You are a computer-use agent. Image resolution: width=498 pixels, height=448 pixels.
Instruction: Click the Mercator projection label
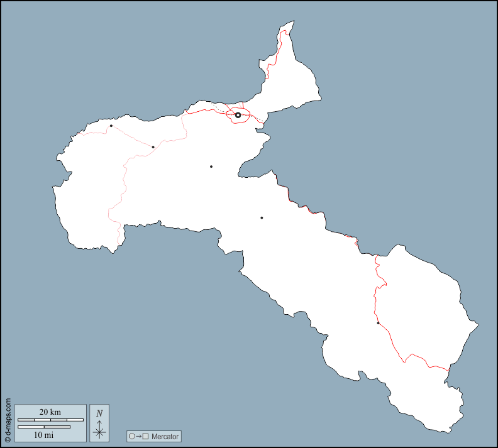165,436
